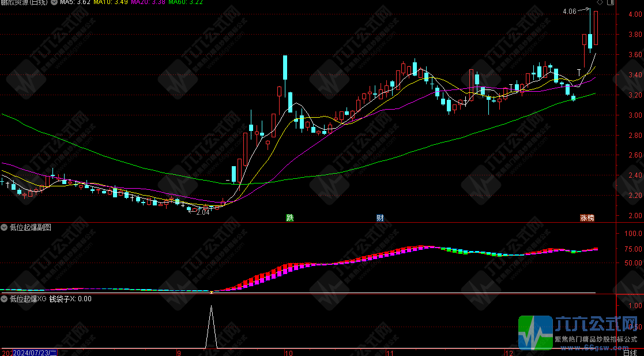Image resolution: width=644 pixels, height=356 pixels.
Task: Click the month 10 marker on time axis
Action: (x=288, y=352)
